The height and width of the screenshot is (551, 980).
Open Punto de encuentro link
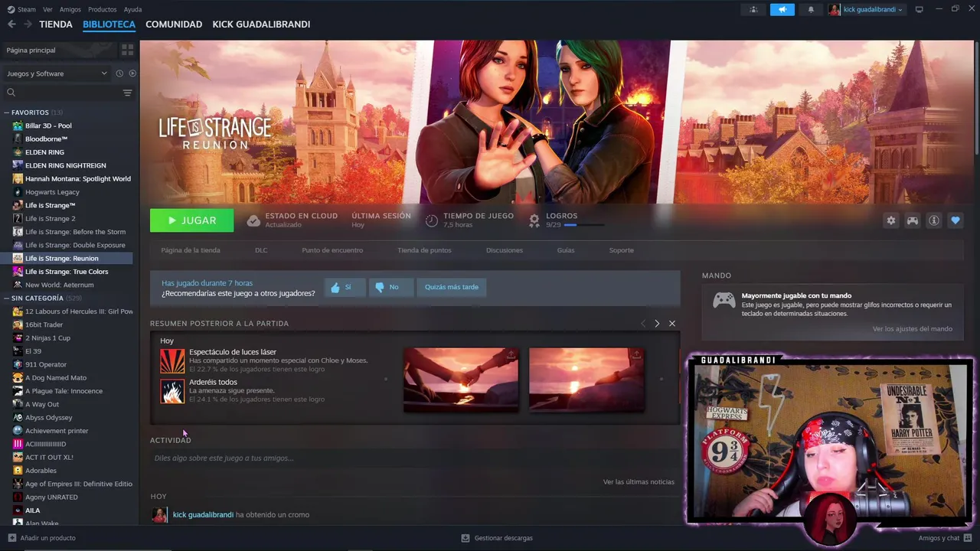[332, 250]
